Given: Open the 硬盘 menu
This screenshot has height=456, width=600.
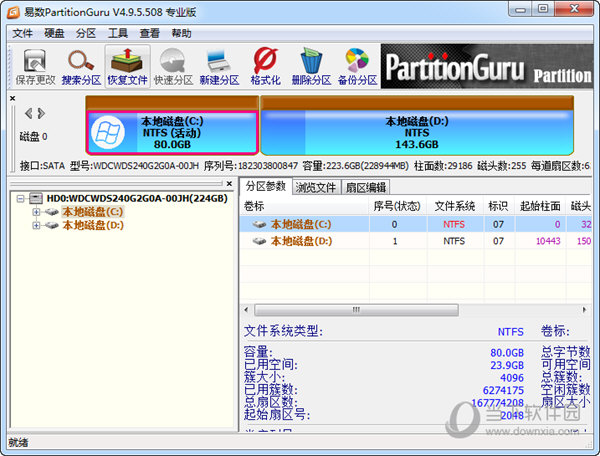Looking at the screenshot, I should coord(53,33).
